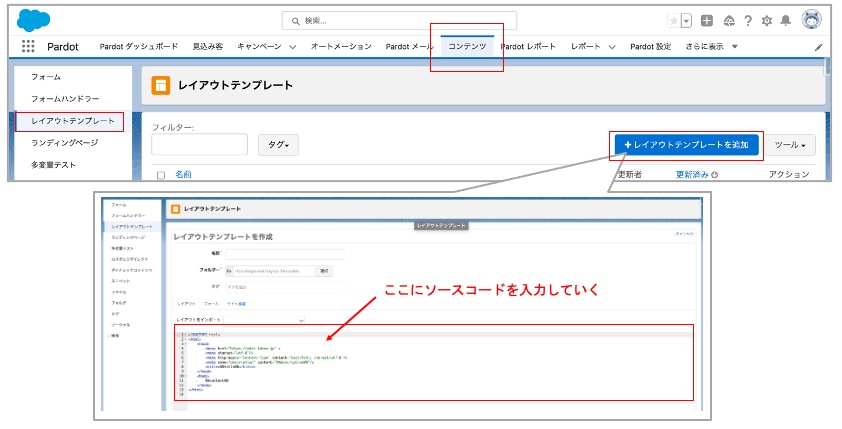Open the help question mark icon
The width and height of the screenshot is (842, 429).
tap(748, 20)
